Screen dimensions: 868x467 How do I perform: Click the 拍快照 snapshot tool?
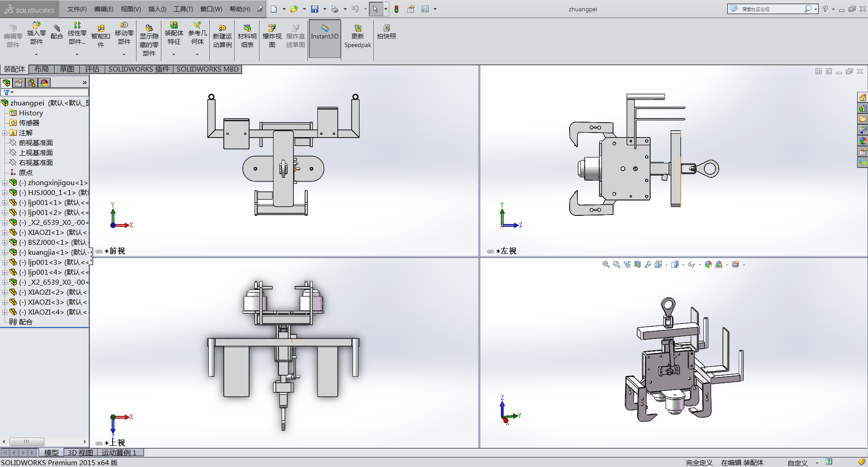pos(387,32)
